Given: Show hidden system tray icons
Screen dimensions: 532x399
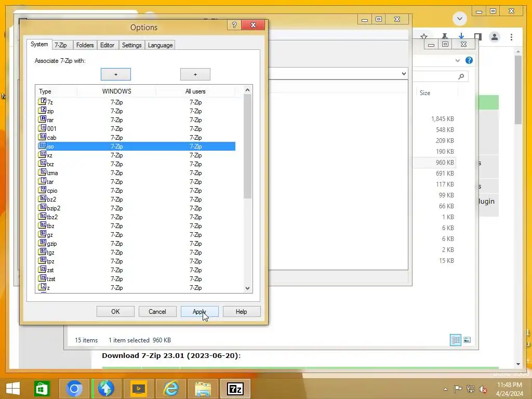Looking at the screenshot, I should (x=445, y=389).
